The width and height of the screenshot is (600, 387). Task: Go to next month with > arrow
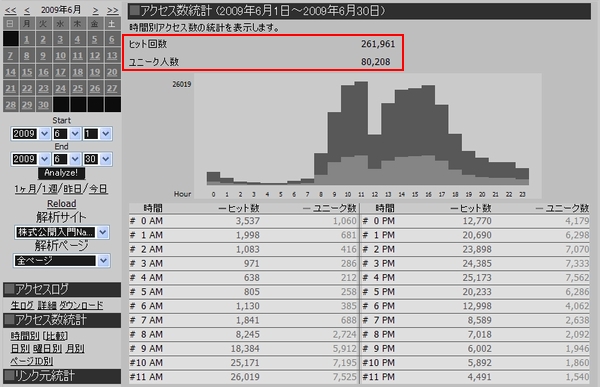click(x=96, y=10)
